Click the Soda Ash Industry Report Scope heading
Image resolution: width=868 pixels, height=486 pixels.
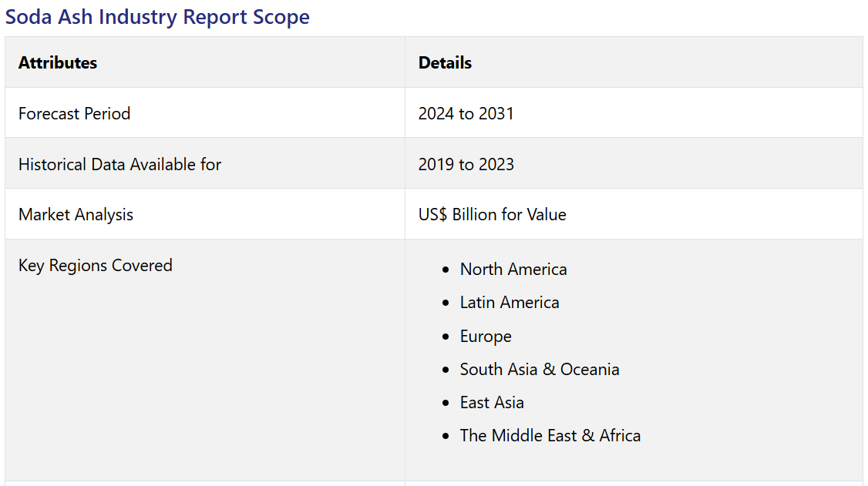click(x=157, y=17)
